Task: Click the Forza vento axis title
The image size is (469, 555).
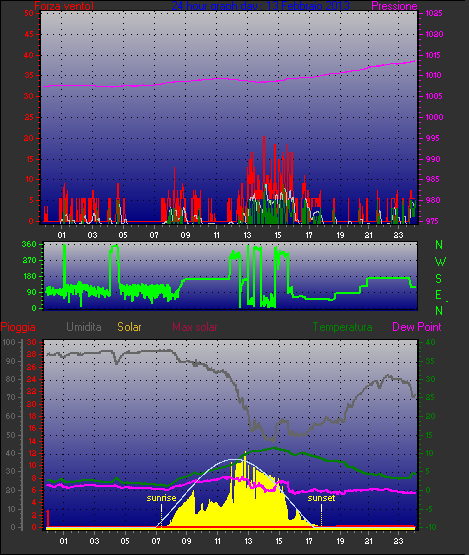Action: 64,6
